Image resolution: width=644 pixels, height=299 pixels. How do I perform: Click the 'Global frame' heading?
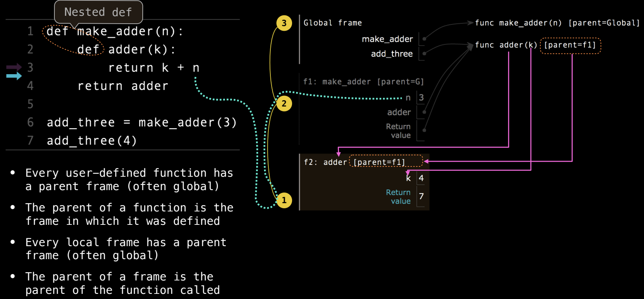[333, 23]
